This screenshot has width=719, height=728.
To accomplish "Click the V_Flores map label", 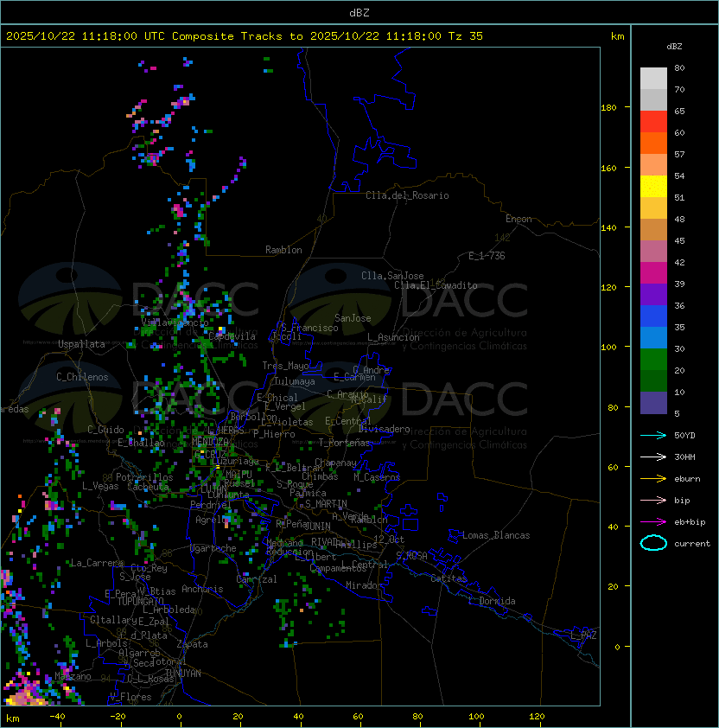I will click(x=130, y=697).
